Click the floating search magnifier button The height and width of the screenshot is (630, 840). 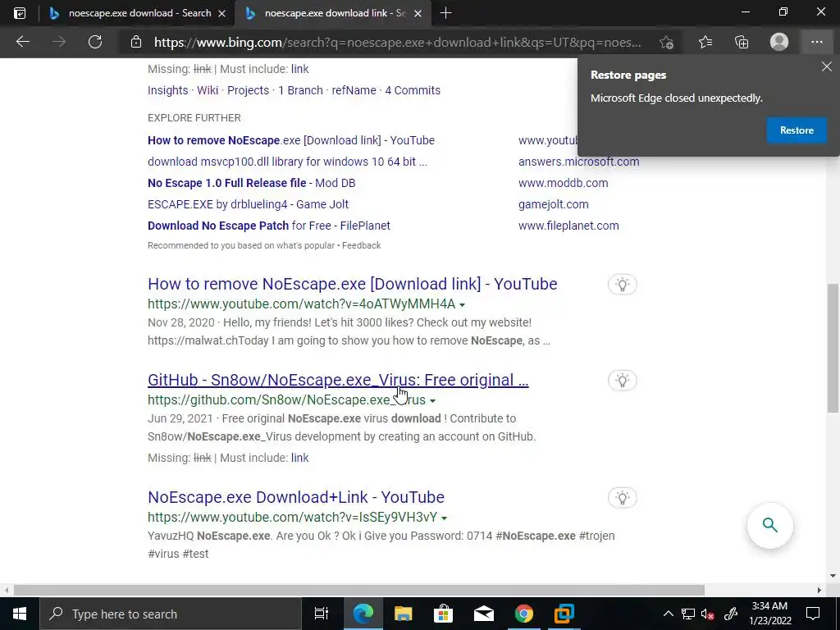point(769,525)
